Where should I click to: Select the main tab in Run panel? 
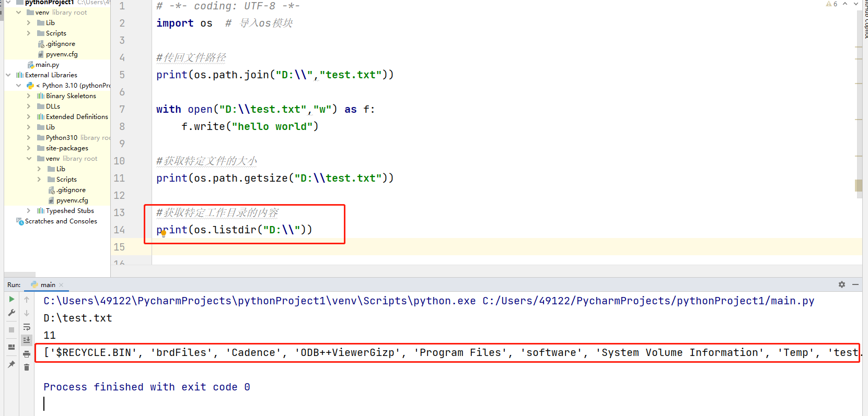pyautogui.click(x=48, y=284)
